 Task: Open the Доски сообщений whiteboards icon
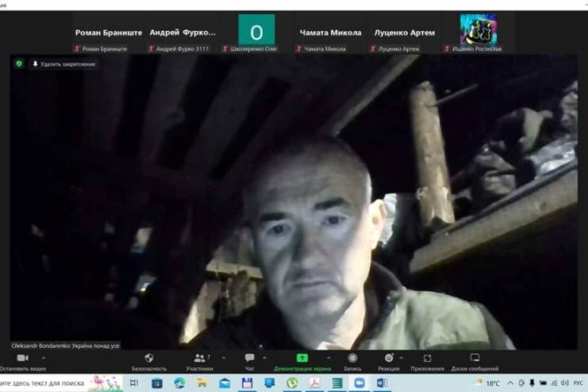pyautogui.click(x=475, y=359)
